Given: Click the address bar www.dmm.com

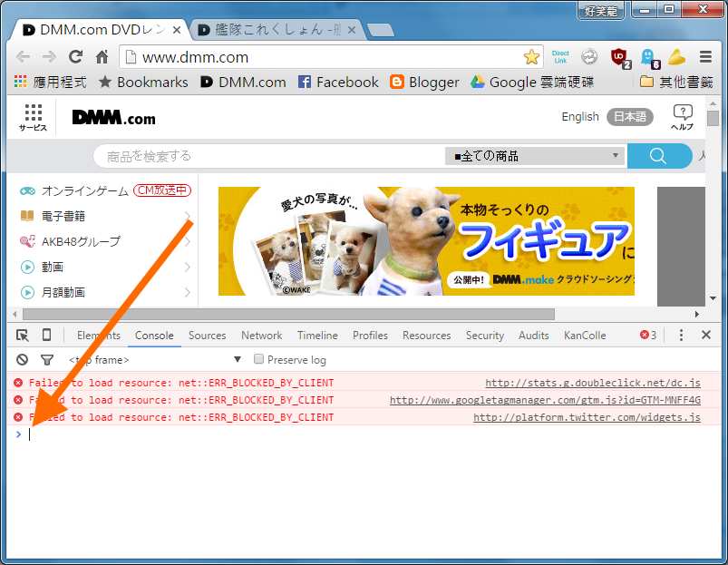Looking at the screenshot, I should (x=323, y=57).
